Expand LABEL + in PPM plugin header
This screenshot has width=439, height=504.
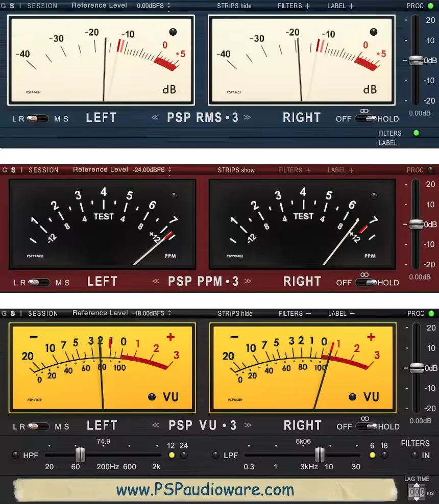(x=341, y=170)
